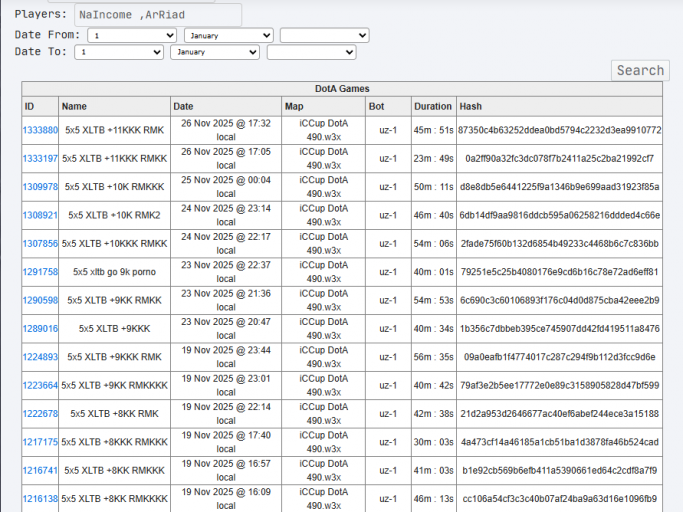Open game ID 1222678
Screen dimensions: 683x512
[40, 414]
